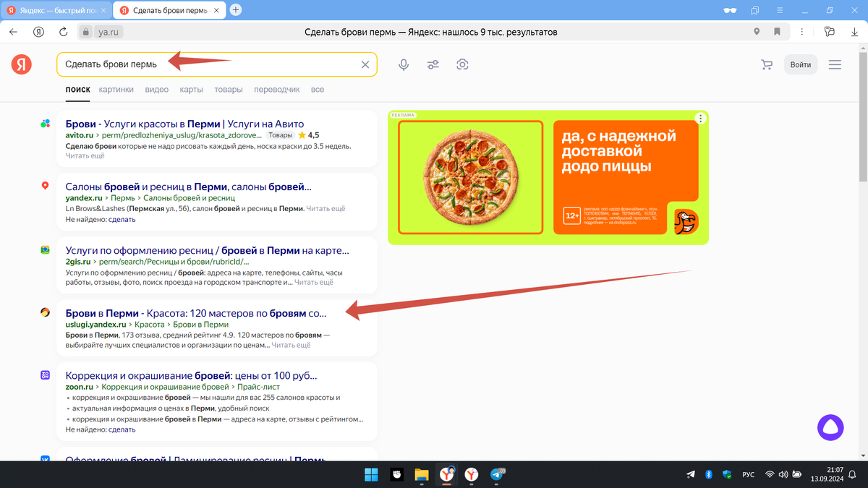Reload the page
This screenshot has height=488, width=868.
tap(63, 32)
